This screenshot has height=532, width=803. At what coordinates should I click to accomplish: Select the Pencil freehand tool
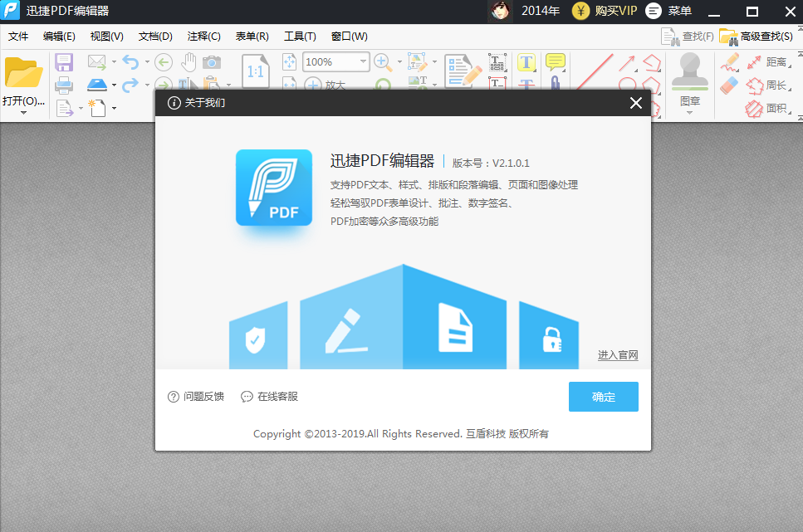click(x=730, y=62)
